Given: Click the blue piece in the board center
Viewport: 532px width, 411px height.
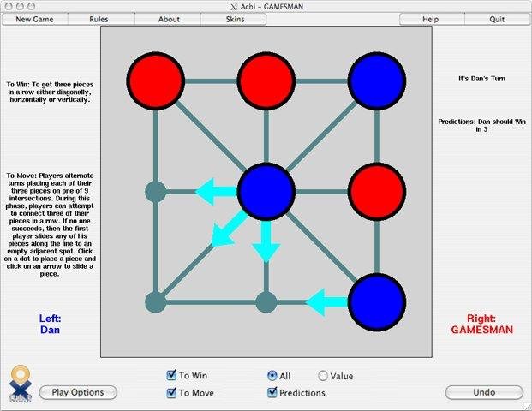Looking at the screenshot, I should click(x=266, y=192).
